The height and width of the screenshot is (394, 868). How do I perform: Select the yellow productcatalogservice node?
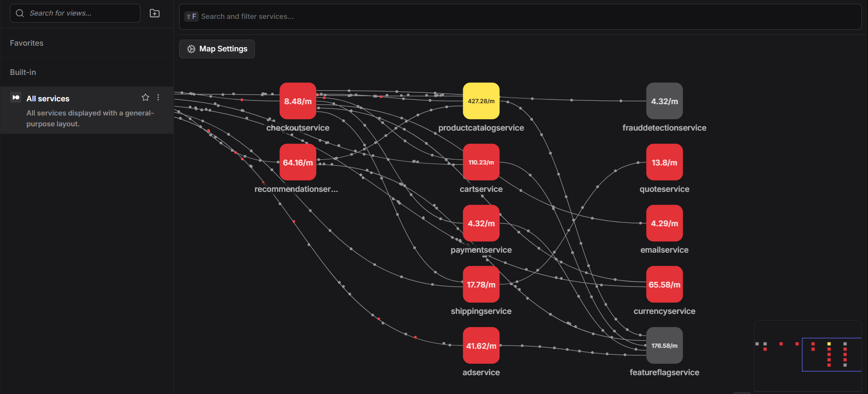(481, 101)
